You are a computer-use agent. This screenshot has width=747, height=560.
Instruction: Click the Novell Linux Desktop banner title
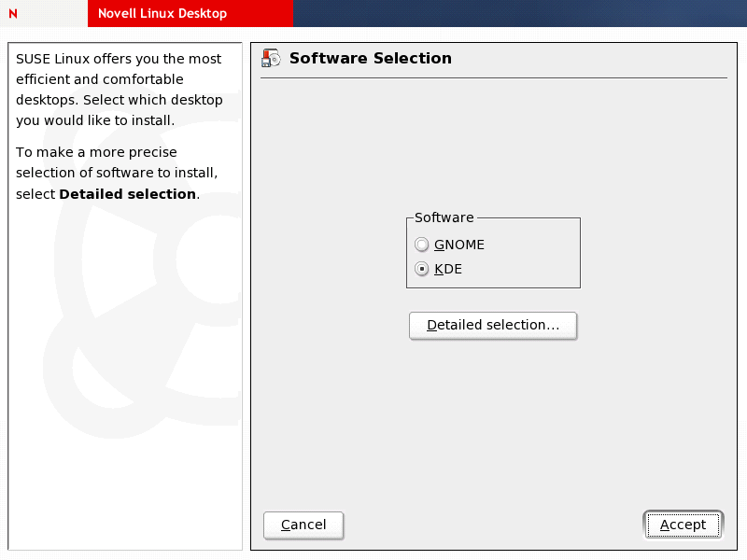162,13
